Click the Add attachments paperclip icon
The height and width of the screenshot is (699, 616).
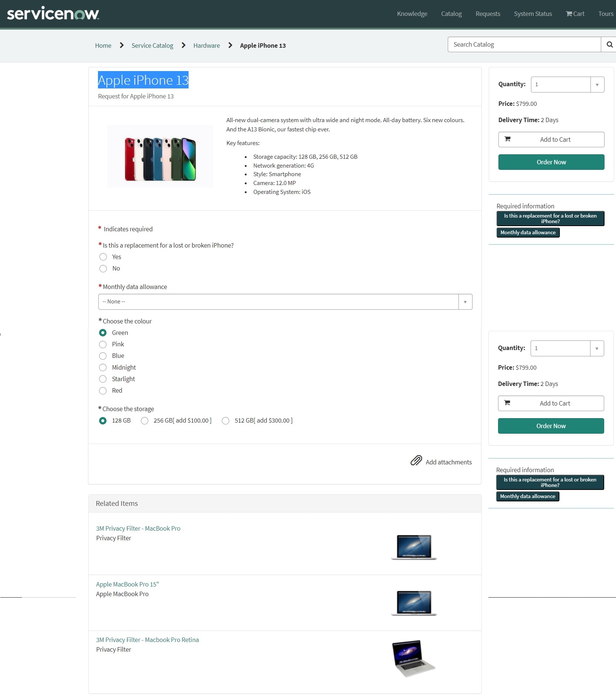point(416,461)
